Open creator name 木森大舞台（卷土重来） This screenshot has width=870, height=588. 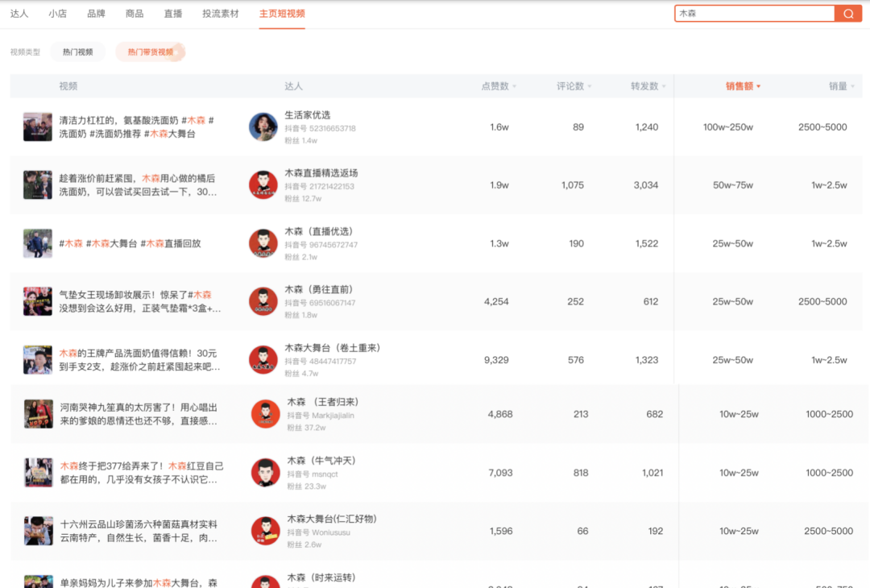333,348
